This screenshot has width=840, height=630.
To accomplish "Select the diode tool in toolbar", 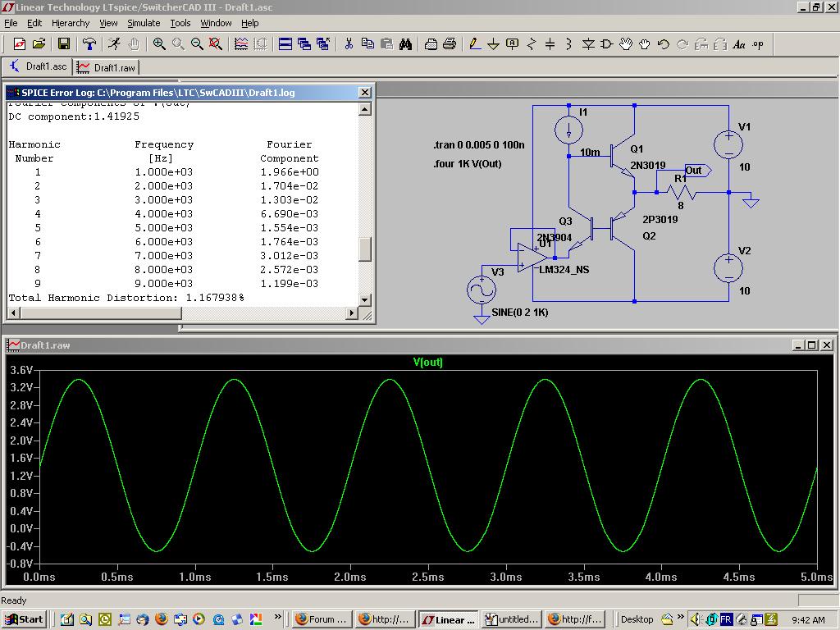I will (588, 44).
